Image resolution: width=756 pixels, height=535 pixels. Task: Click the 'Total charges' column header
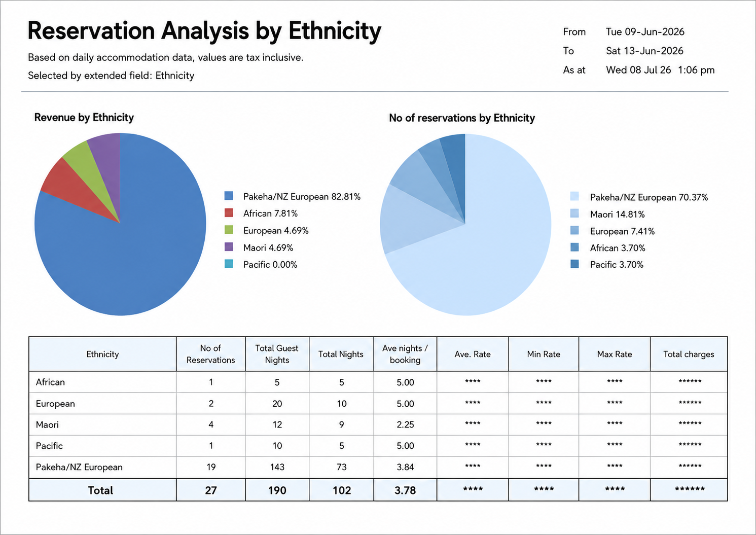(689, 354)
